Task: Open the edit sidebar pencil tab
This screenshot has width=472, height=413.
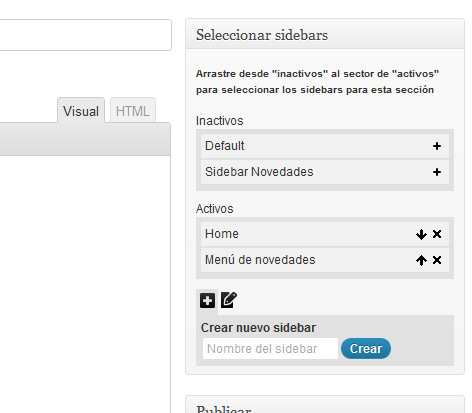Action: (x=229, y=300)
